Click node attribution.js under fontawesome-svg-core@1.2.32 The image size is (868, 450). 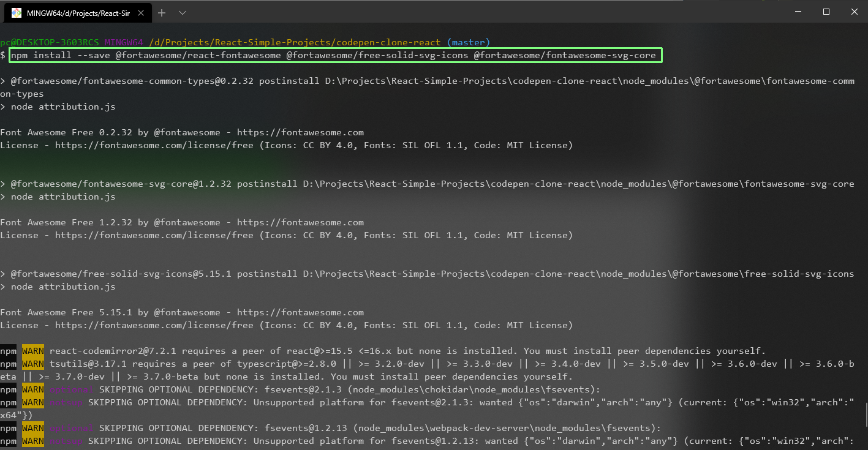(x=63, y=197)
